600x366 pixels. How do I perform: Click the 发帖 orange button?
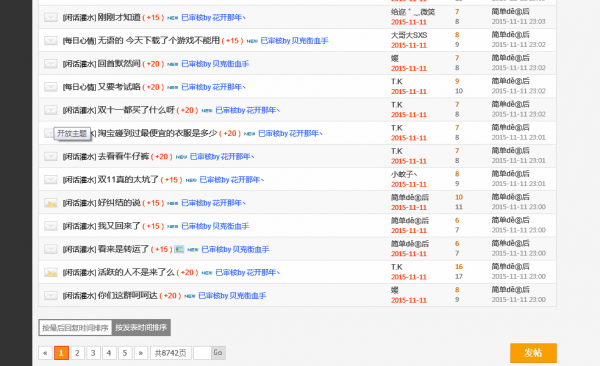click(x=533, y=353)
